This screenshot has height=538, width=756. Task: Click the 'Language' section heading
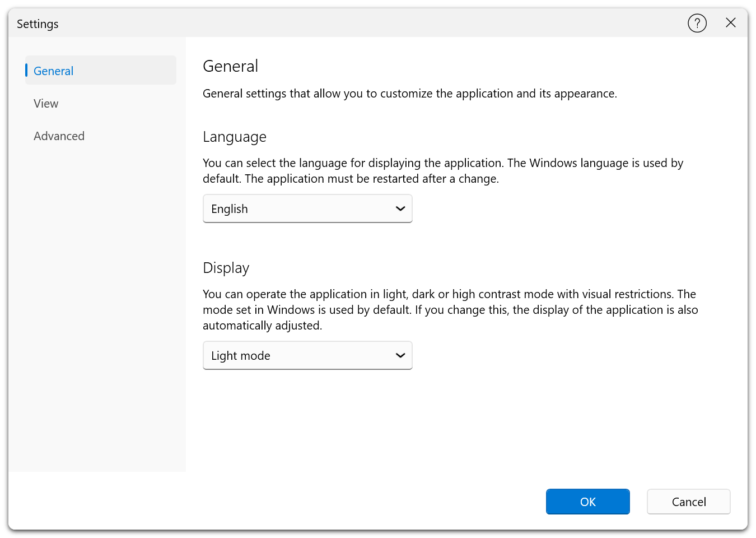(235, 137)
